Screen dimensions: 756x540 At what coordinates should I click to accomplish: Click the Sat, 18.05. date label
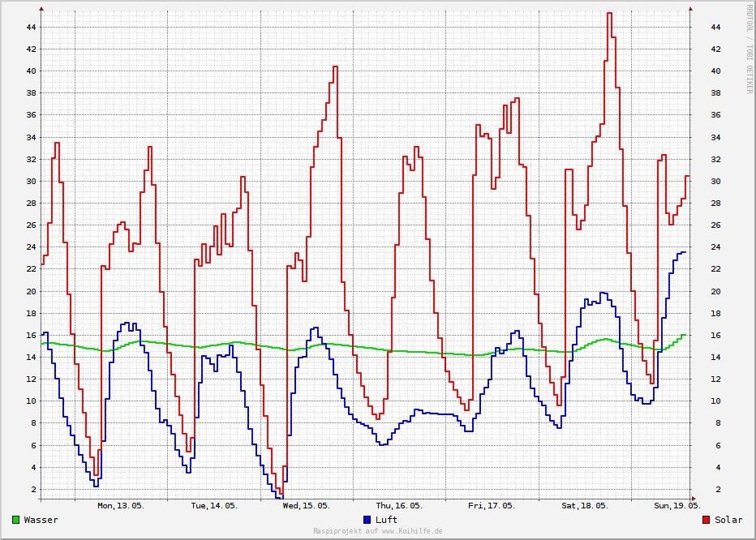[585, 505]
